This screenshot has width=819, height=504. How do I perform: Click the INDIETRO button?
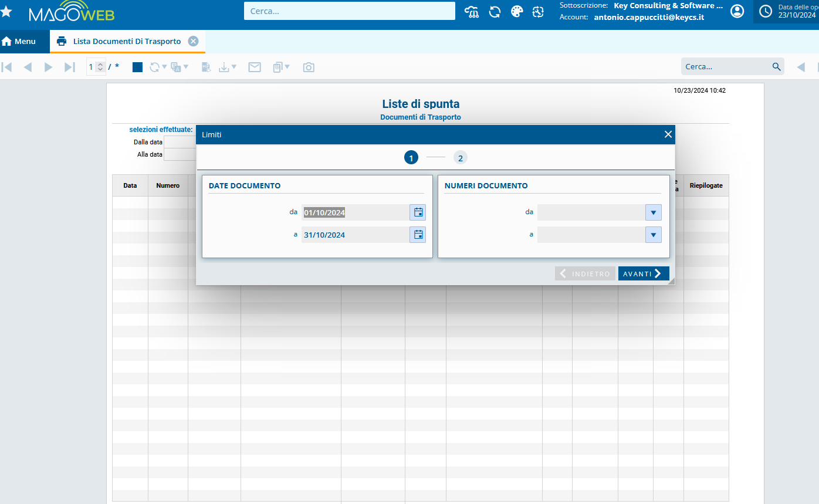(x=586, y=273)
